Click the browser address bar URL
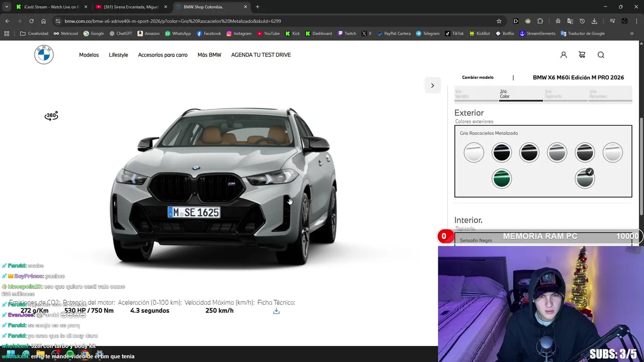Viewport: 644px width, 362px height. coord(173,21)
